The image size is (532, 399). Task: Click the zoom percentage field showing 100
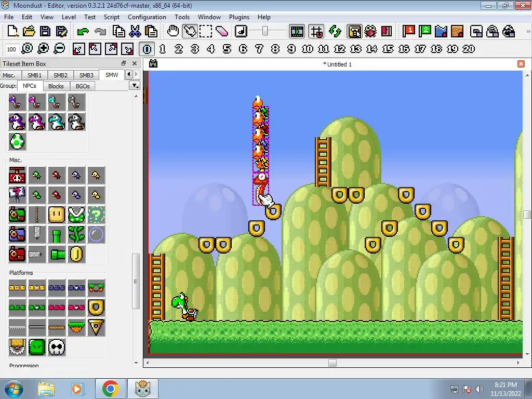coord(11,49)
